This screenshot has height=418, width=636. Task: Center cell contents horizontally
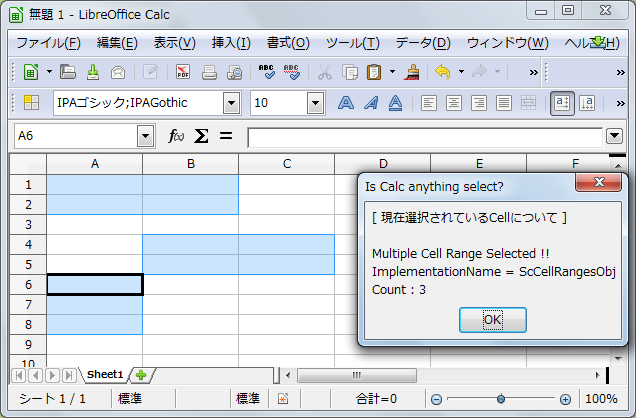click(x=453, y=103)
